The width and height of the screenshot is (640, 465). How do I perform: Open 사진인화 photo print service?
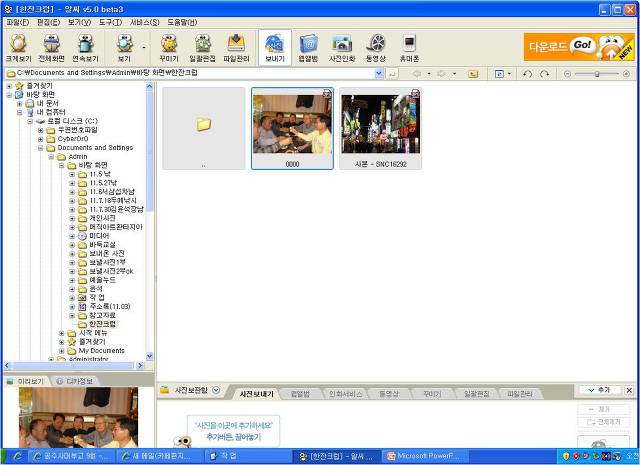(342, 48)
